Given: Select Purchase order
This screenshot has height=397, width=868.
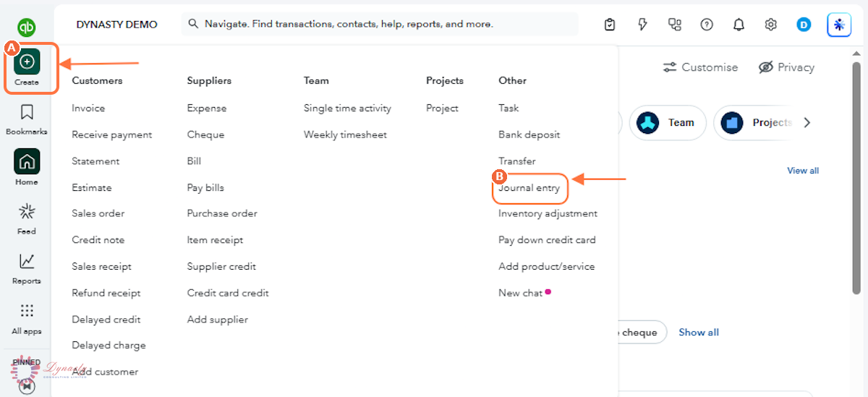Looking at the screenshot, I should pyautogui.click(x=222, y=213).
